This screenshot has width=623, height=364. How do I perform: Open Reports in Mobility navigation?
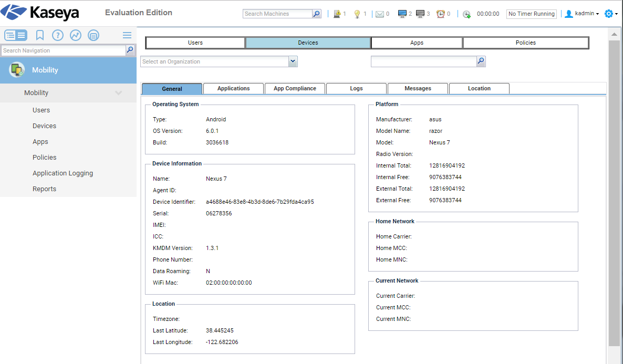click(45, 189)
